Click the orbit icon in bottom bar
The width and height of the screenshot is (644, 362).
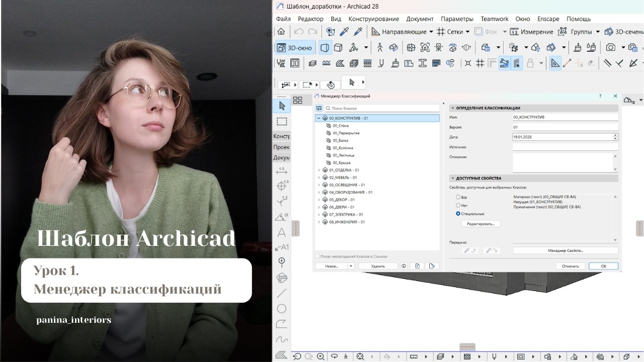click(x=334, y=356)
